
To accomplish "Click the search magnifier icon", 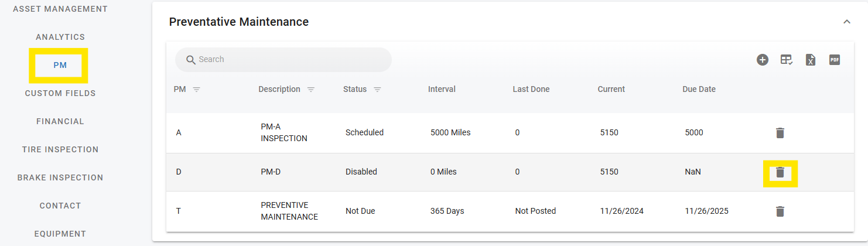I will (190, 60).
